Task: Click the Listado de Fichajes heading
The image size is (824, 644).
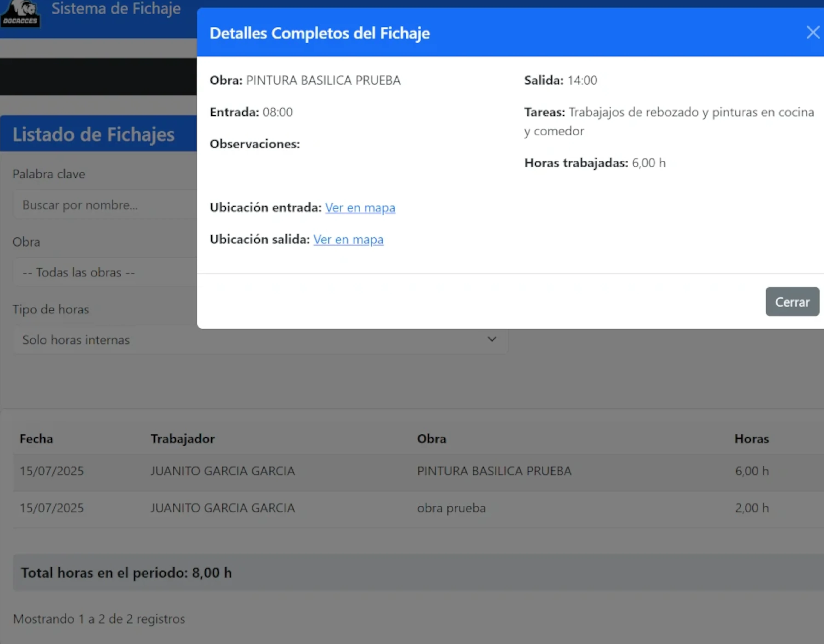Action: click(x=94, y=135)
